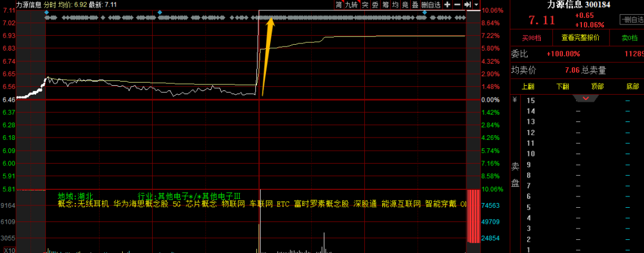The width and height of the screenshot is (644, 253).
Task: Click 底部 to jump to bottom
Action: pyautogui.click(x=633, y=86)
